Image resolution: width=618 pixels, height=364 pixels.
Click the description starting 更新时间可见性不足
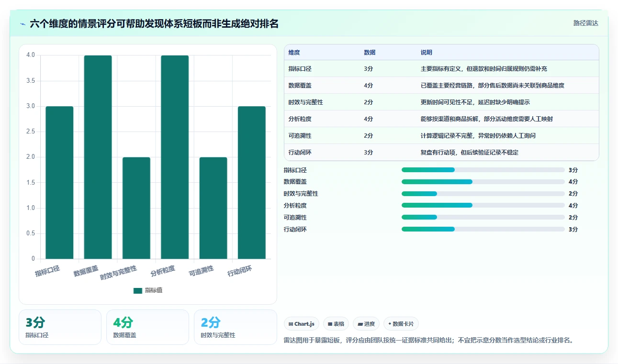tap(475, 102)
